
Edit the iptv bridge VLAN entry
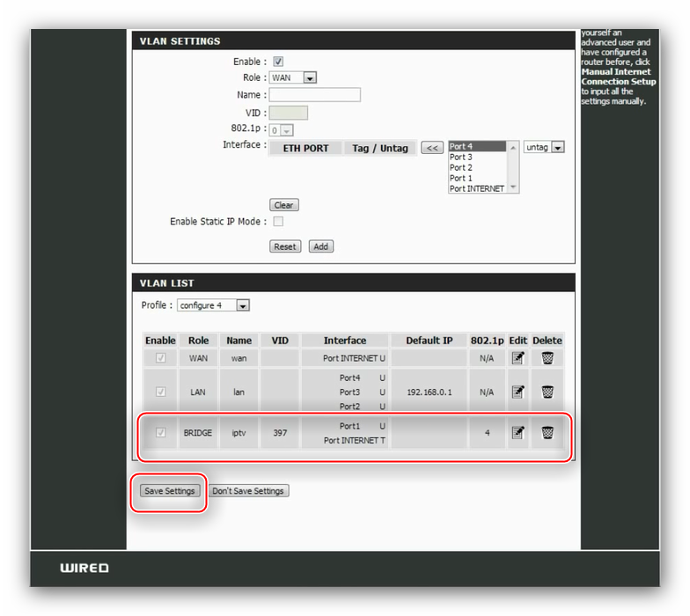(517, 433)
